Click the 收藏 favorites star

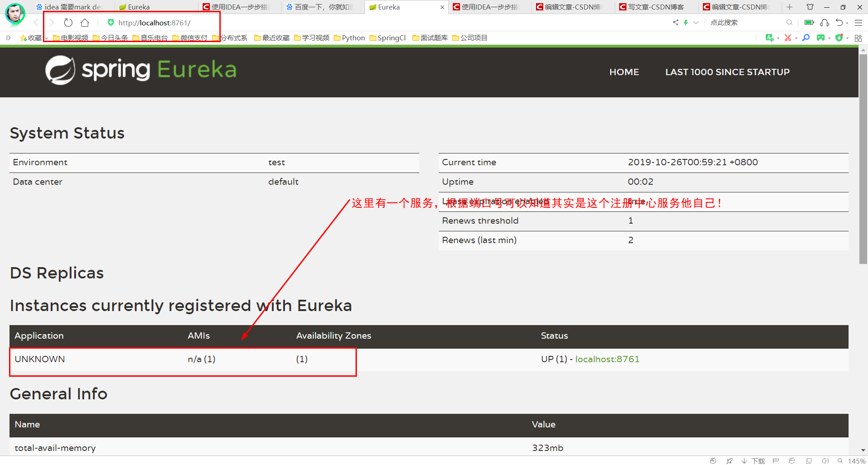tap(31, 38)
